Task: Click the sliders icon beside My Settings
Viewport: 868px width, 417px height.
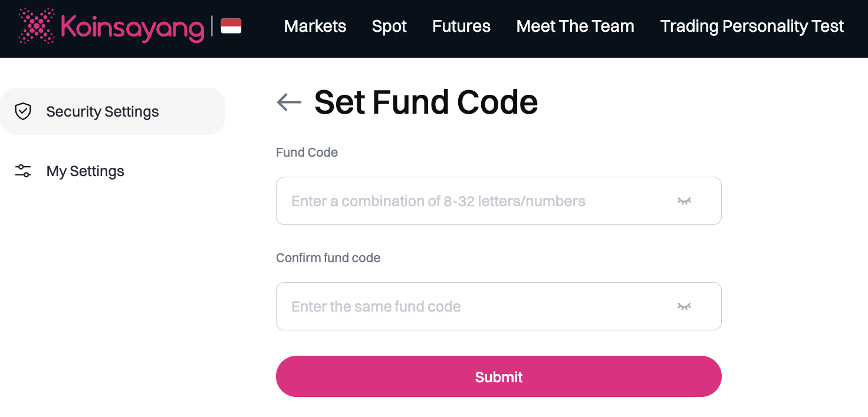Action: (x=23, y=171)
